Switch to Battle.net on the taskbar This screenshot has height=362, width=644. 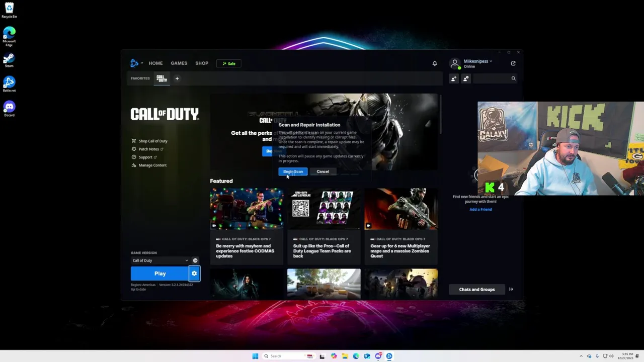pos(389,356)
